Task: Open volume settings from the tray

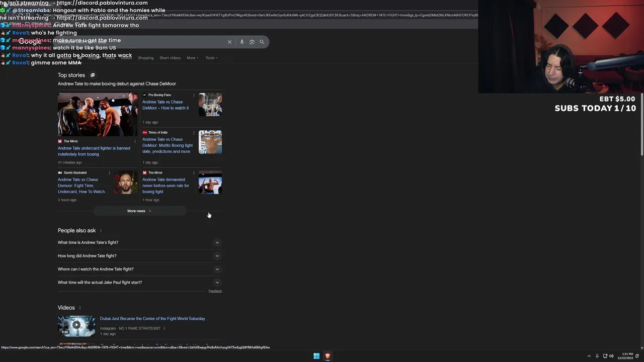Action: (x=611, y=356)
